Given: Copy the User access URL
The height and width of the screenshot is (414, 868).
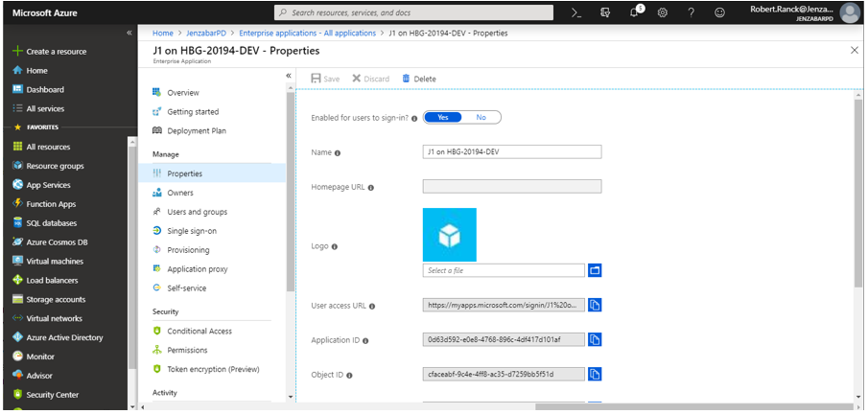Looking at the screenshot, I should pos(595,305).
